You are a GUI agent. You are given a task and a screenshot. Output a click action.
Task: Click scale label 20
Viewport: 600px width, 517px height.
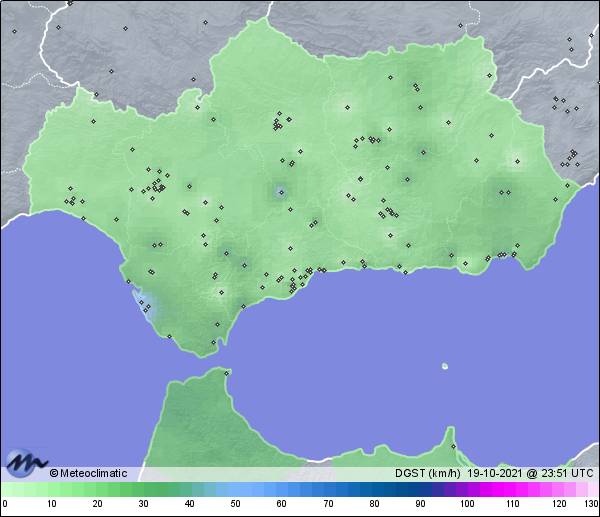point(98,504)
